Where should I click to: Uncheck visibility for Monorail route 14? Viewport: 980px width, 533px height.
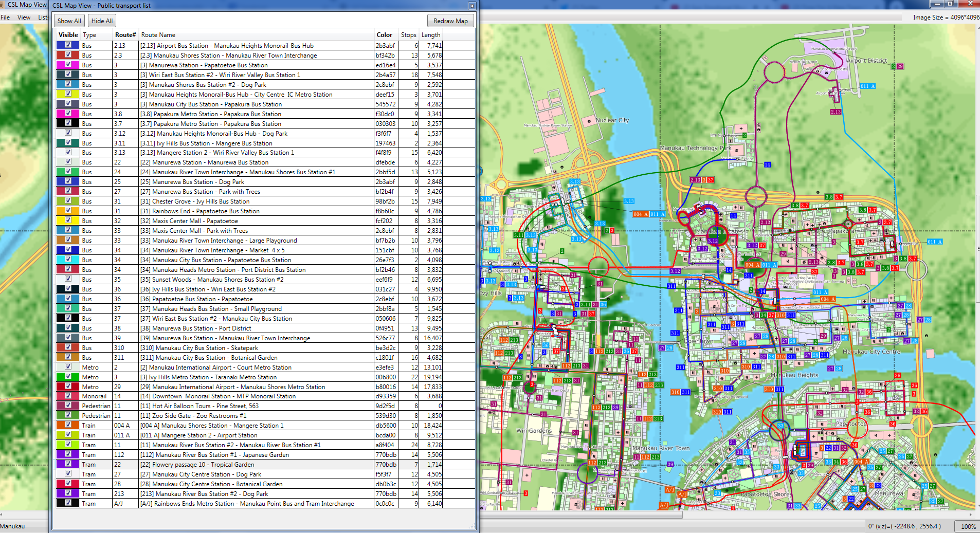[x=68, y=396]
